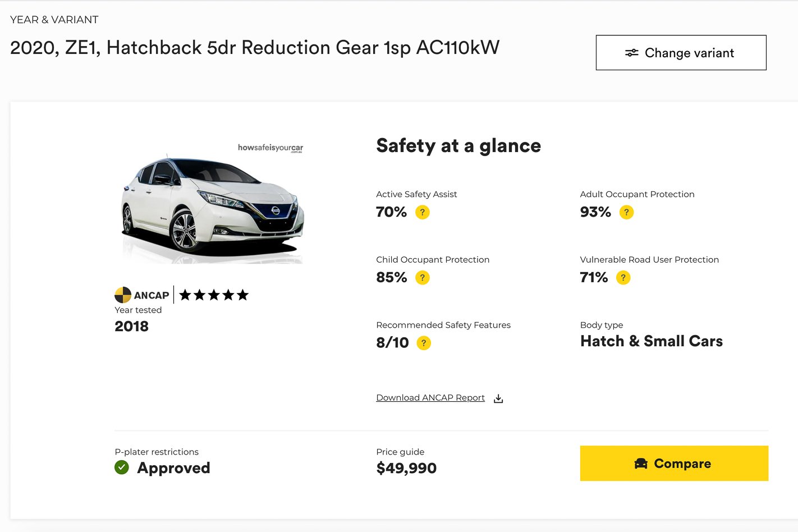Click the five-star ANCAP rating
The width and height of the screenshot is (798, 532).
(x=214, y=295)
